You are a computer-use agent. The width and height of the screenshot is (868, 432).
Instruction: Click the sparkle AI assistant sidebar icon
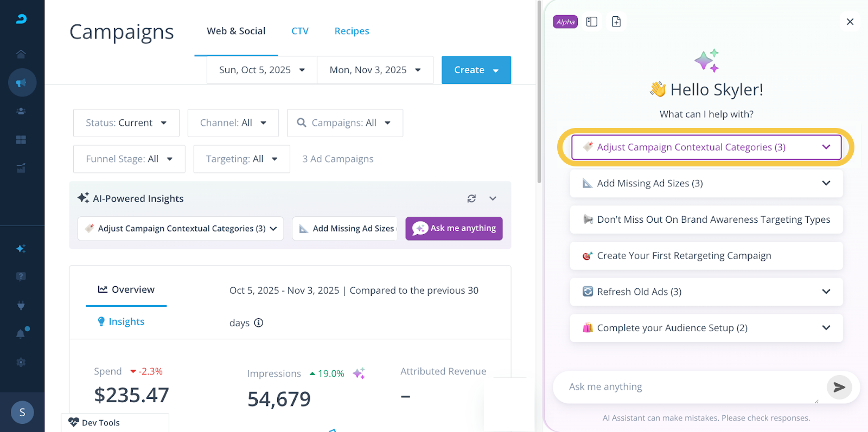pos(21,248)
